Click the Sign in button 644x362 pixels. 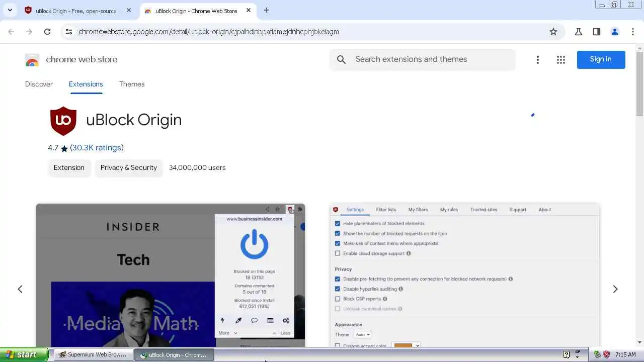pos(601,59)
